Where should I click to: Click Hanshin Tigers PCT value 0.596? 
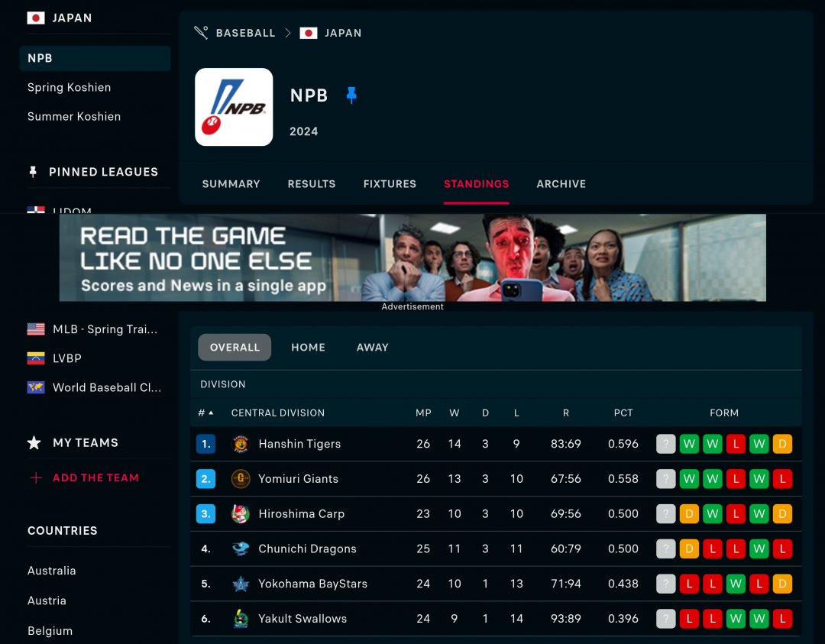pyautogui.click(x=623, y=444)
